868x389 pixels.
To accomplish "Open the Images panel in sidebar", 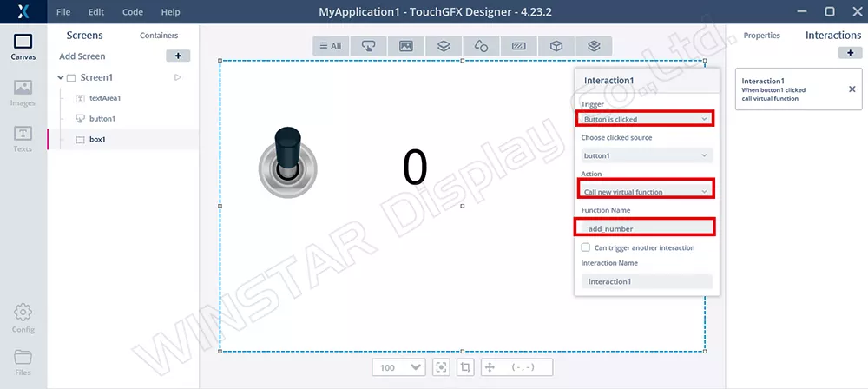I will click(x=23, y=93).
